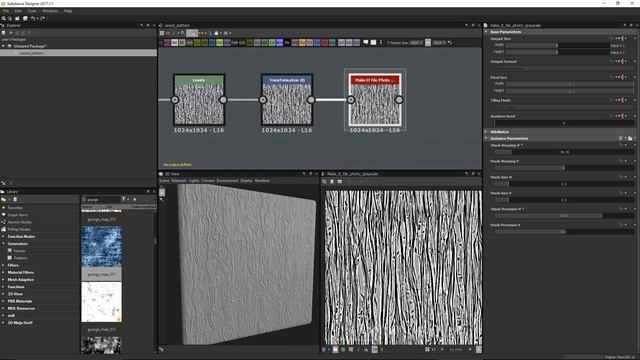Adjust the Mask Warping H slider

point(563,152)
